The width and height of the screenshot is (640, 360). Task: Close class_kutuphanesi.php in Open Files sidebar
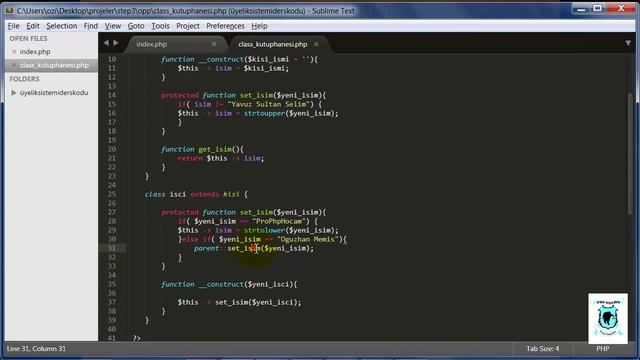coord(14,65)
